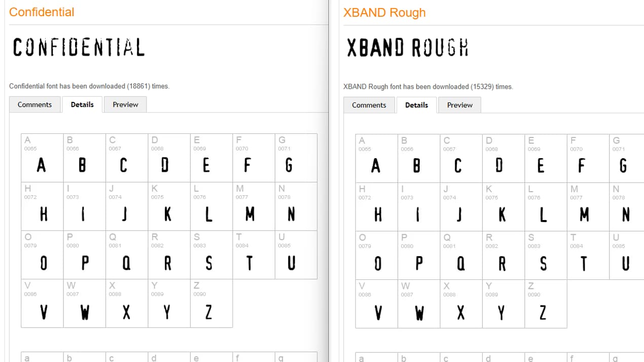Image resolution: width=644 pixels, height=362 pixels.
Task: Select glyph B (0066) in Confidential character map
Action: [85, 158]
